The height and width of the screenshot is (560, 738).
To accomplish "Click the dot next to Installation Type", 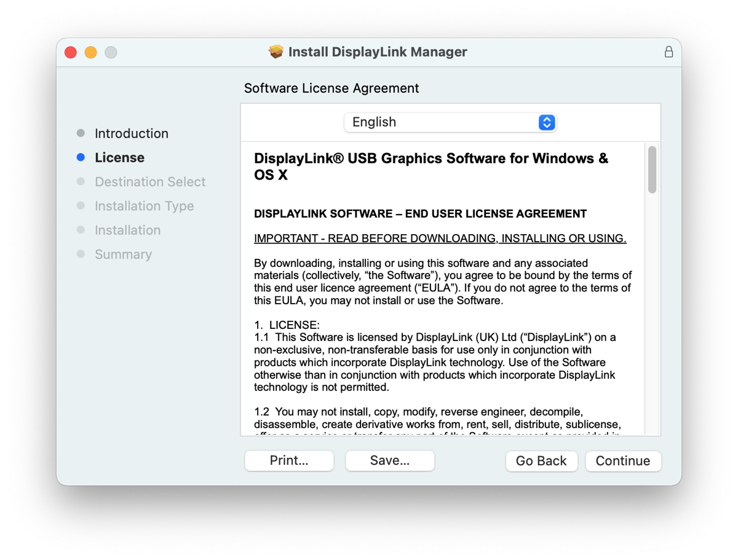I will 81,205.
